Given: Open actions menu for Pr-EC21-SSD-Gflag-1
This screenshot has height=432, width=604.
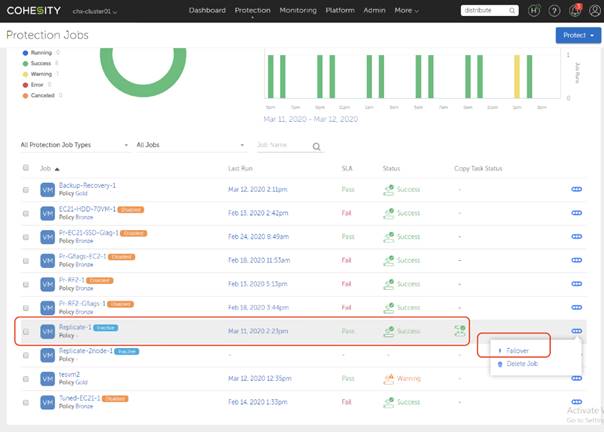Looking at the screenshot, I should 576,237.
